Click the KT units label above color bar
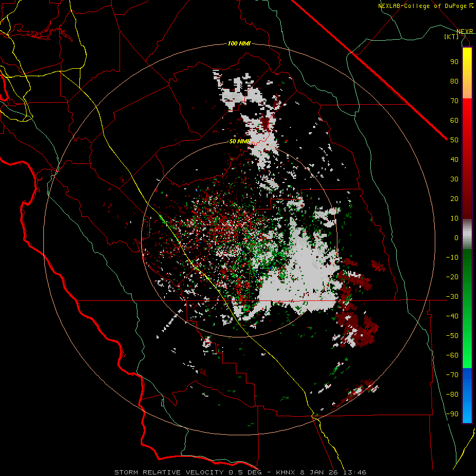The width and height of the screenshot is (476, 476). pyautogui.click(x=451, y=36)
